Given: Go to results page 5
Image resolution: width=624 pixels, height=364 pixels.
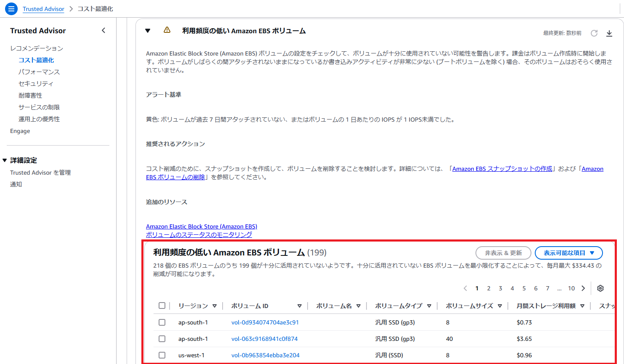Looking at the screenshot, I should pyautogui.click(x=524, y=288).
